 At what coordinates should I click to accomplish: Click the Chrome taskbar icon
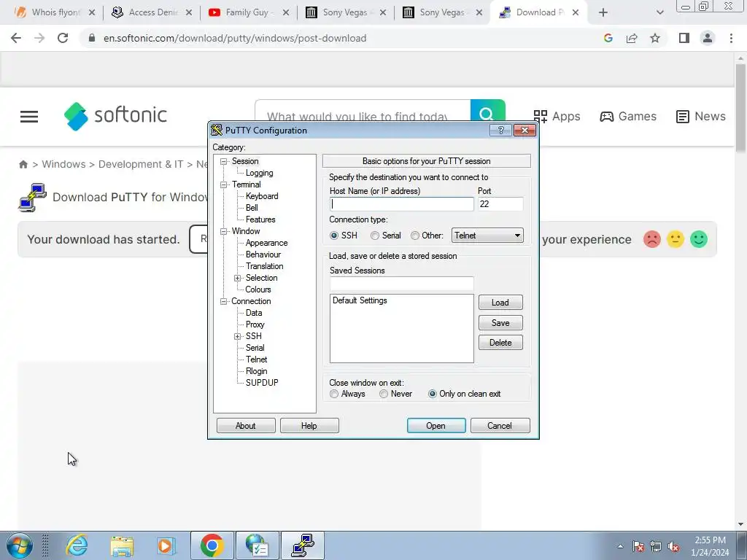point(212,545)
